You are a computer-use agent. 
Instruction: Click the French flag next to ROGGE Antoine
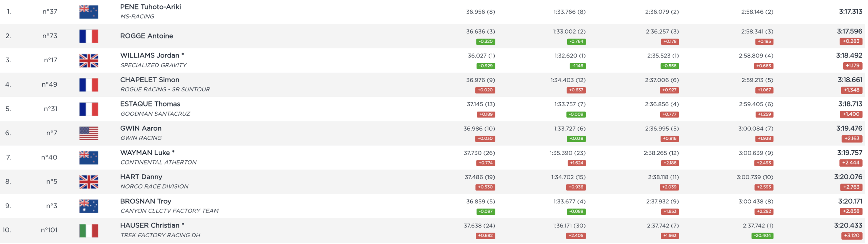pyautogui.click(x=88, y=36)
